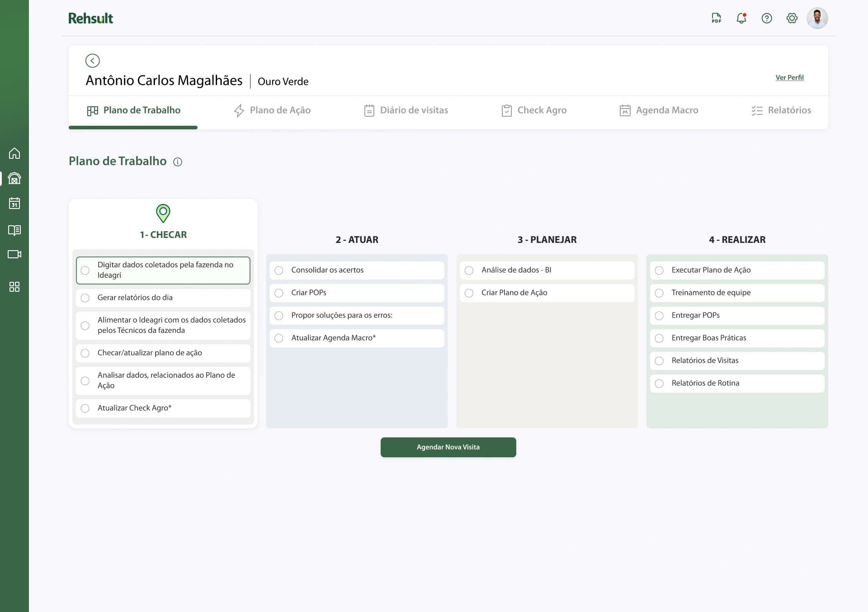
Task: Open settings gear in the header
Action: [x=792, y=18]
